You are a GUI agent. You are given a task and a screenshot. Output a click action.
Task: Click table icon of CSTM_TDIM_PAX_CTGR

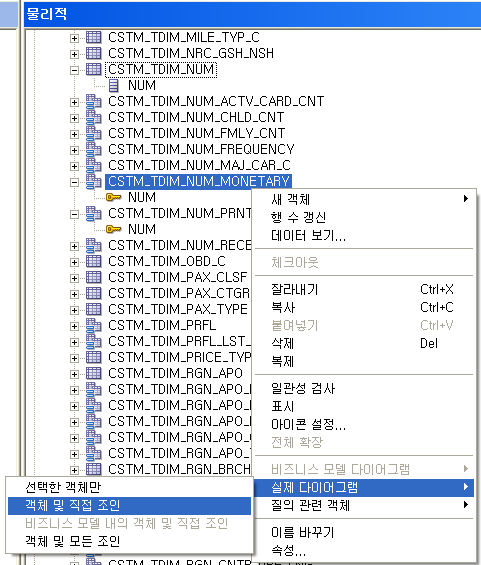pos(94,293)
